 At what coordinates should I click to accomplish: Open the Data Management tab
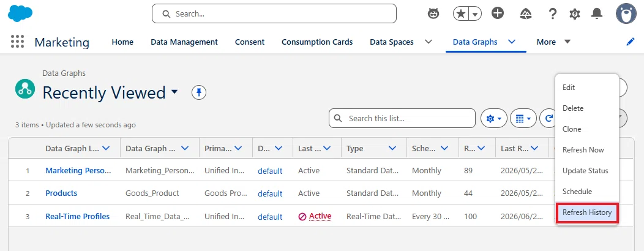click(x=184, y=42)
